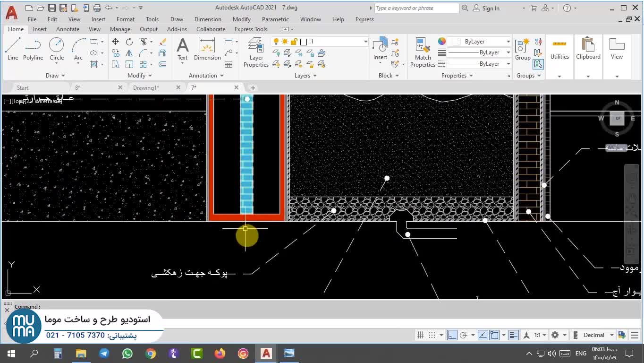Switch to the Annotate ribbon tab

[x=68, y=29]
